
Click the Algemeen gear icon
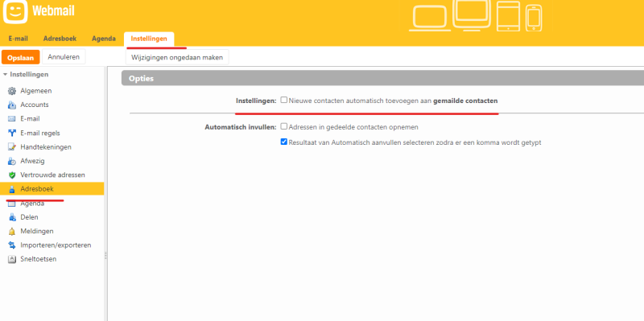coord(12,91)
